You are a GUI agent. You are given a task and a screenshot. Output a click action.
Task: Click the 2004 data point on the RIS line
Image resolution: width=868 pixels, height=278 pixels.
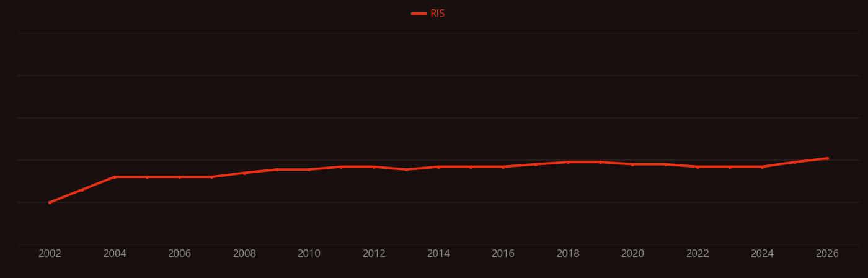(115, 177)
